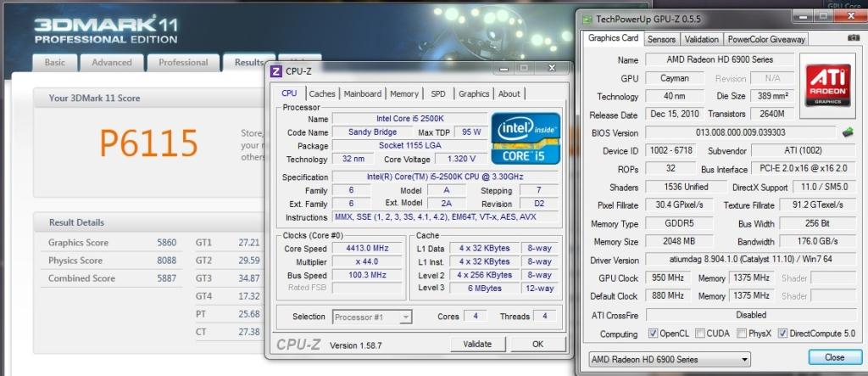Screen dimensions: 868x376
Task: Click the Core Speed value 4413.0 MHz
Action: point(367,248)
